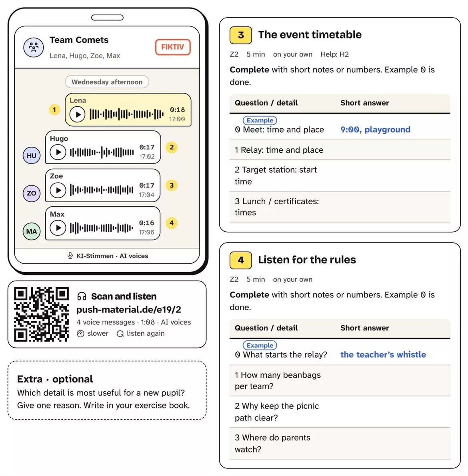This screenshot has height=476, width=468.
Task: Click the Team Comets group avatar icon
Action: 34,47
